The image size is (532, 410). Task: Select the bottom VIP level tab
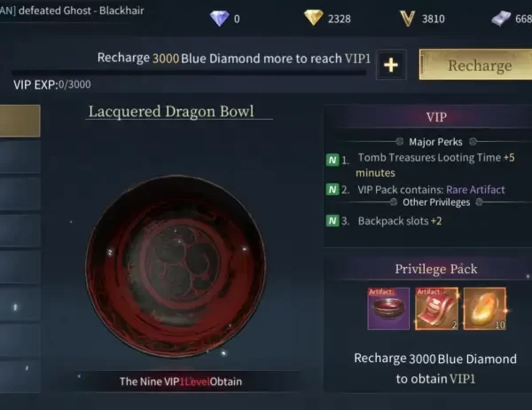[20, 376]
